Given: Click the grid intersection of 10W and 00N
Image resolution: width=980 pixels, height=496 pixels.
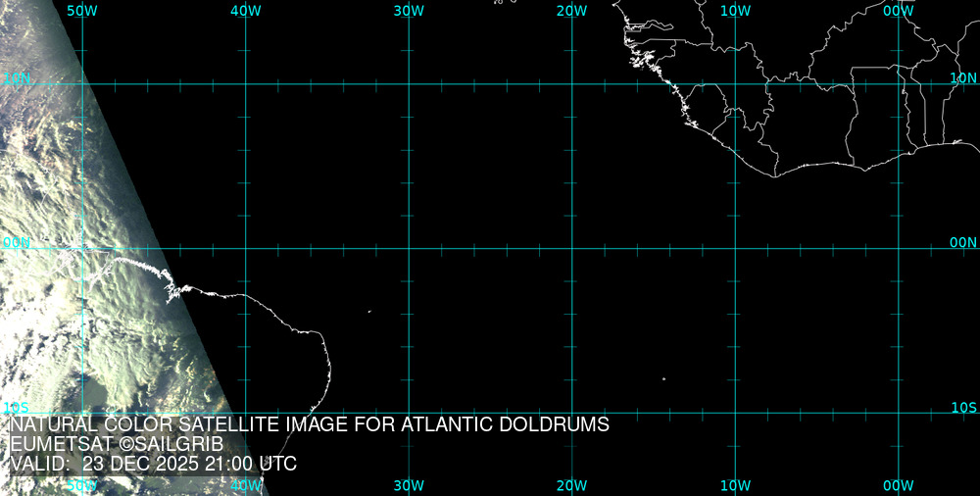Looking at the screenshot, I should [x=736, y=248].
